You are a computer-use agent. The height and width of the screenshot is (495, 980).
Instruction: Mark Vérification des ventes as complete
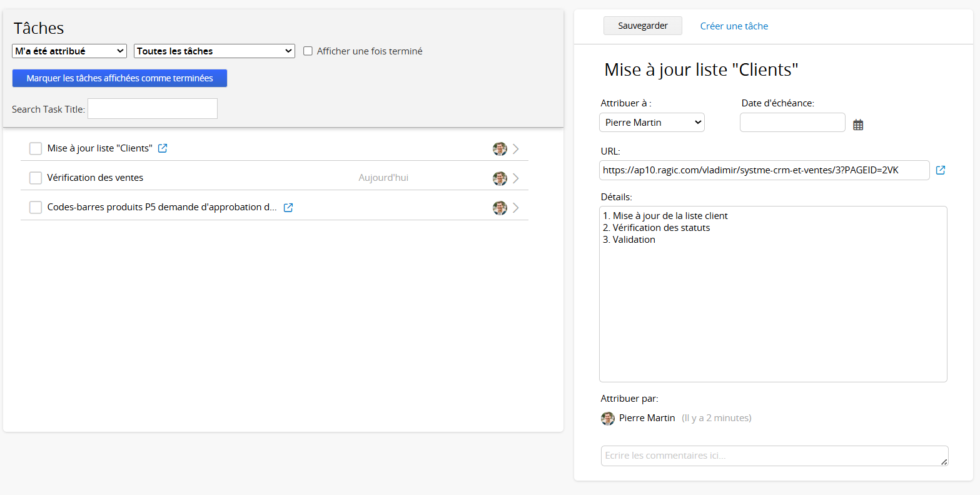coord(36,178)
